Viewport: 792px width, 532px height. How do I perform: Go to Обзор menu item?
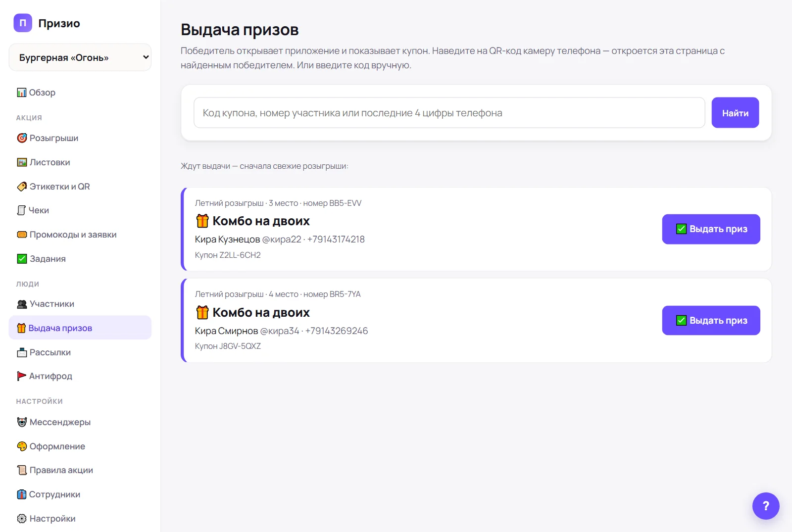(80, 93)
